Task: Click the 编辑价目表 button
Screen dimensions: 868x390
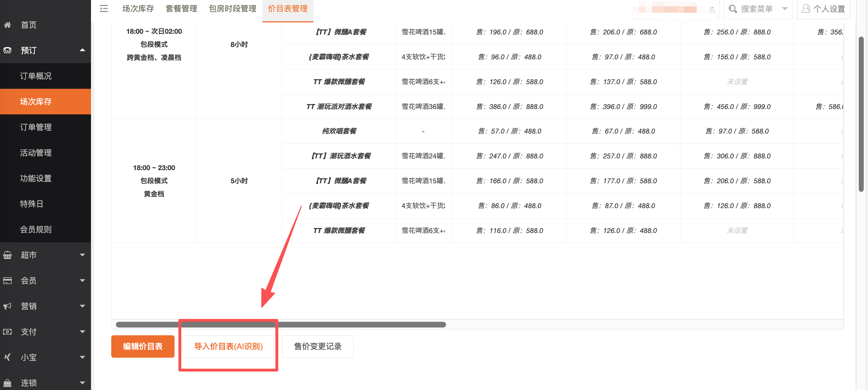Action: [x=143, y=346]
